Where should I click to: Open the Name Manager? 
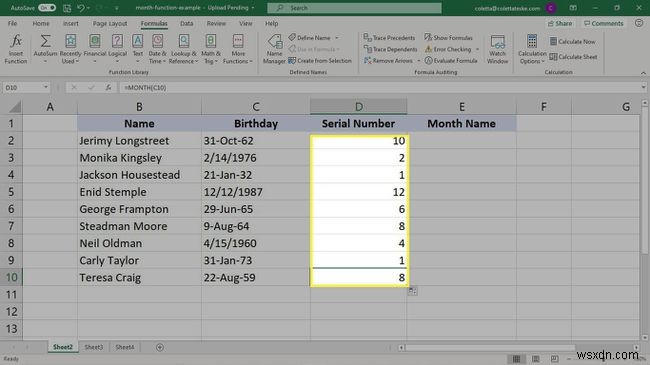[x=274, y=49]
